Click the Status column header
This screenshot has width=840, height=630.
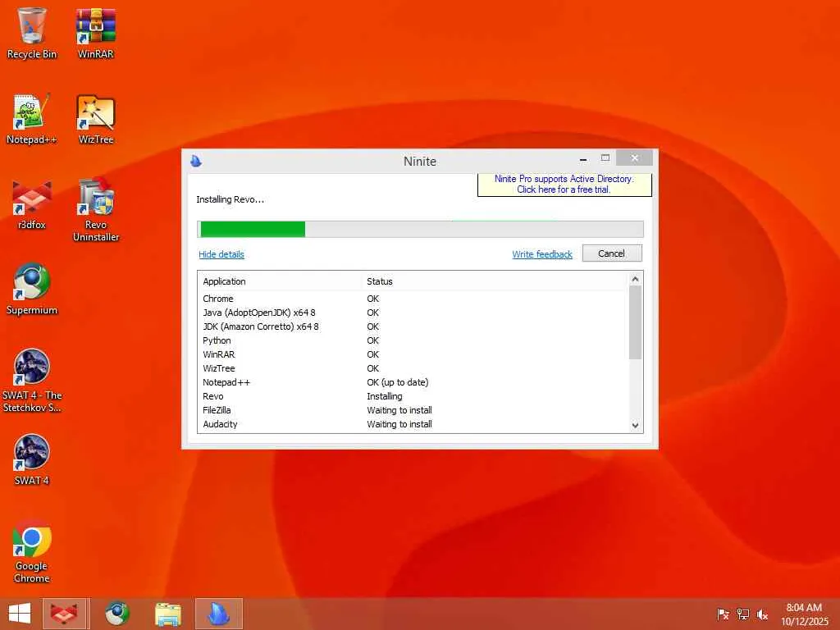[495, 281]
